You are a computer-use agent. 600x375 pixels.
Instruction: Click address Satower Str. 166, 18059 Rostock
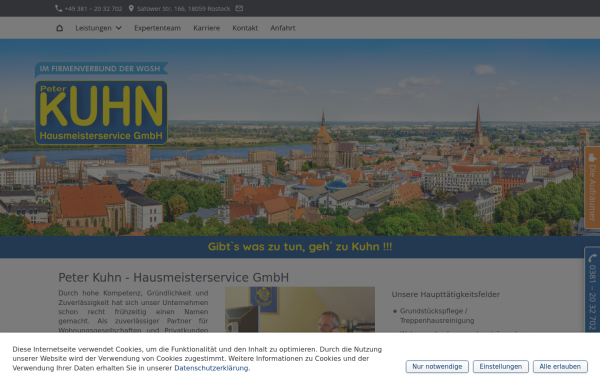[x=184, y=8]
